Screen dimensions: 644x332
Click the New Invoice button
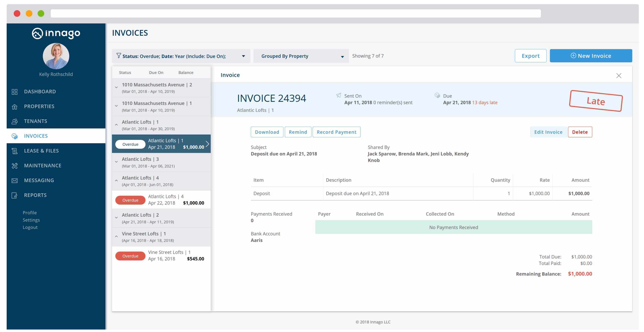[x=591, y=56]
